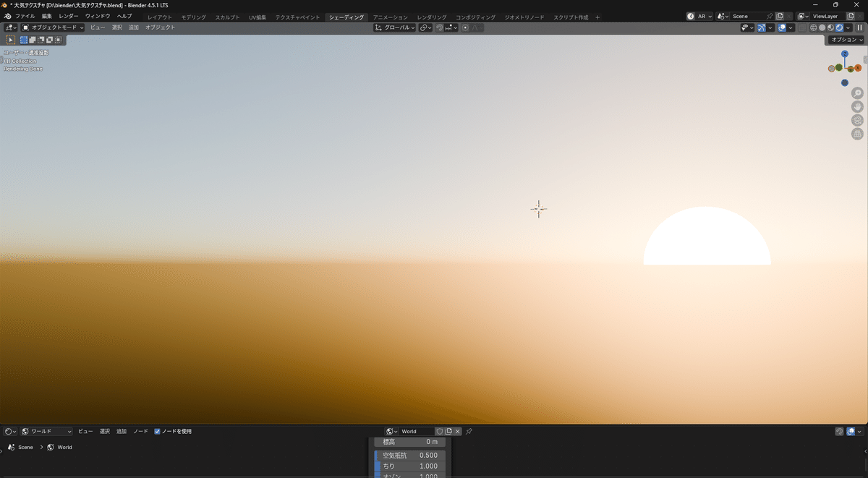Unlink the World datablock

coord(458,432)
